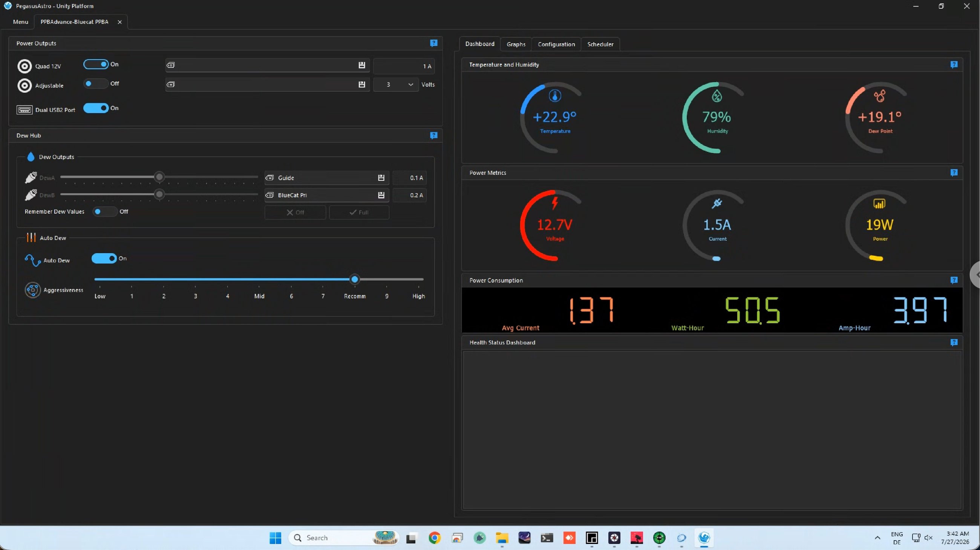
Task: Click the Guide dew label field
Action: [327, 178]
